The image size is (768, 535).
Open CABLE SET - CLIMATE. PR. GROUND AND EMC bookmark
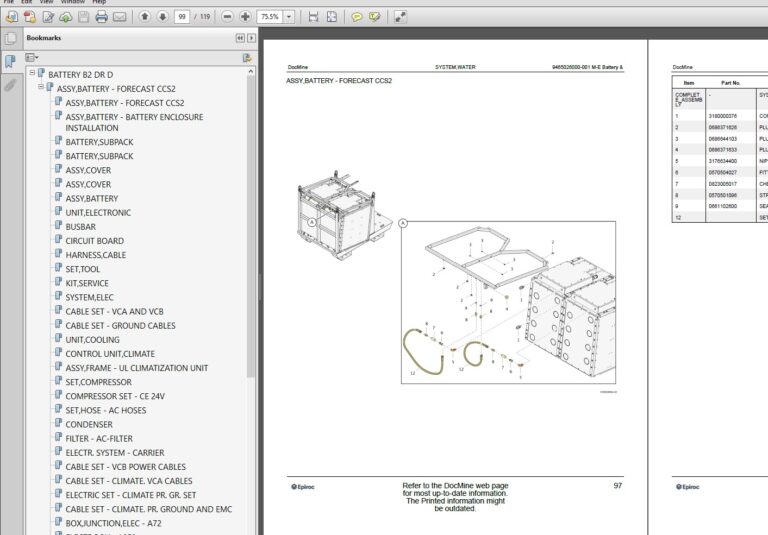click(149, 510)
